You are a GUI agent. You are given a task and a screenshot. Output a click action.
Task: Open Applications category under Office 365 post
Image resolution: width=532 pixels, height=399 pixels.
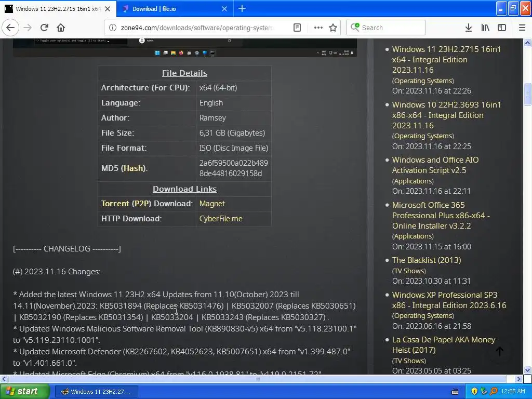click(x=413, y=236)
